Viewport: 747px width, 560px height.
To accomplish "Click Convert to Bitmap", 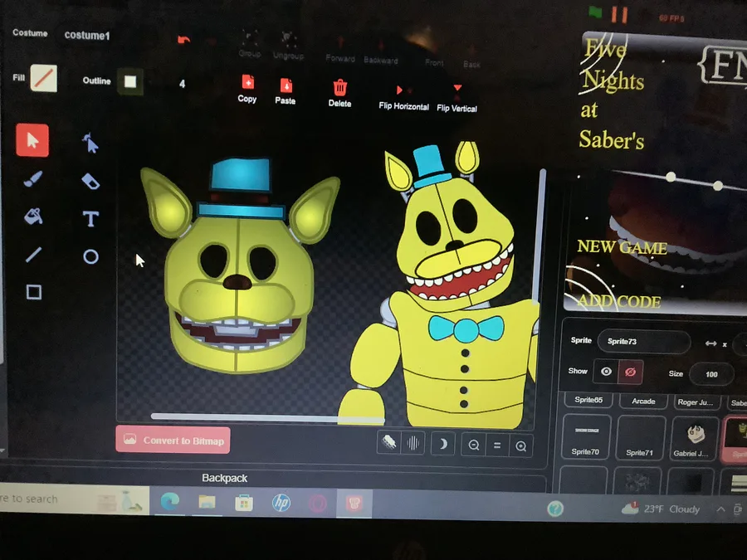I will pos(173,440).
